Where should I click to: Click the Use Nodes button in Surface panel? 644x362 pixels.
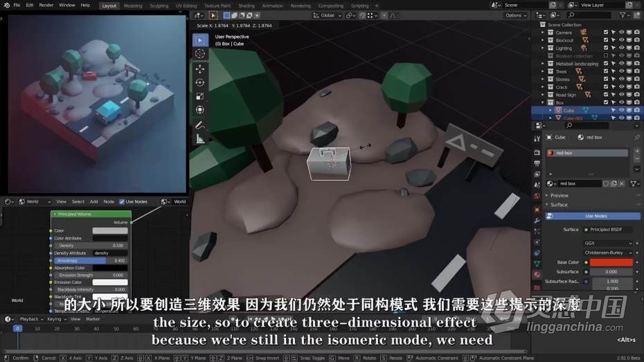tap(593, 216)
